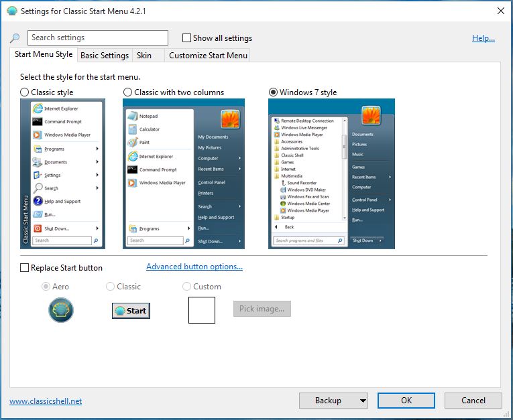This screenshot has width=513, height=420.
Task: Close the settings window
Action: [500, 11]
